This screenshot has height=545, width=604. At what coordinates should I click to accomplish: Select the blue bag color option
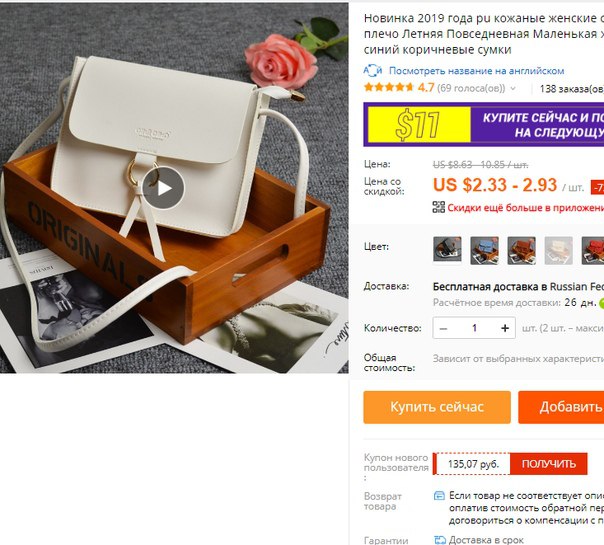(x=484, y=250)
